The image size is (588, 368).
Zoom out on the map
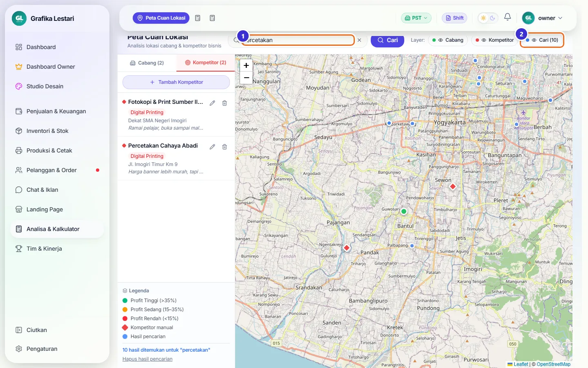point(246,77)
